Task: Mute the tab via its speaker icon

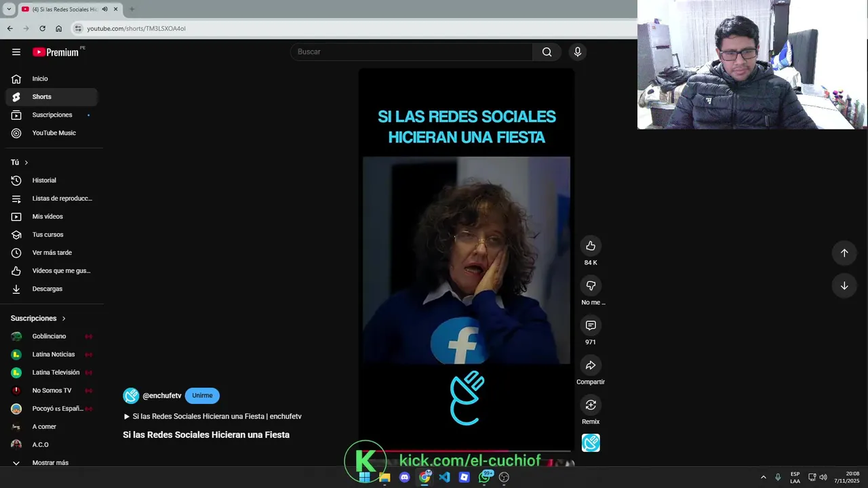Action: coord(104,9)
